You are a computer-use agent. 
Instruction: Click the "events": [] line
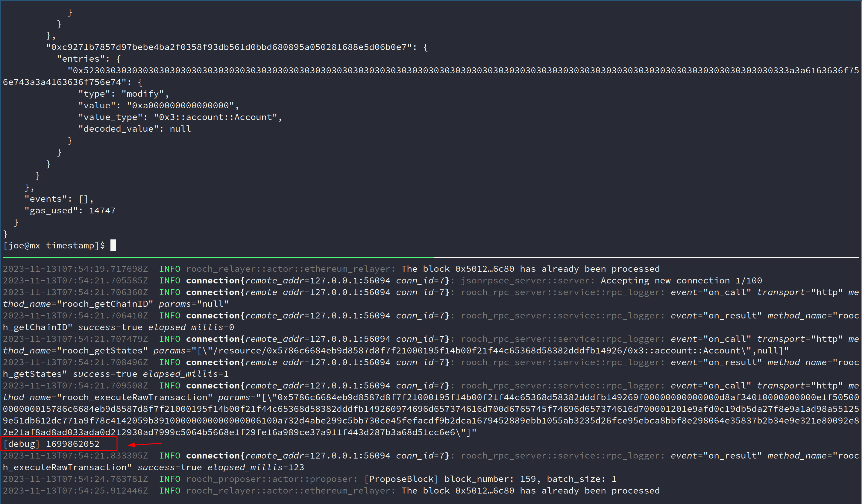pos(59,199)
